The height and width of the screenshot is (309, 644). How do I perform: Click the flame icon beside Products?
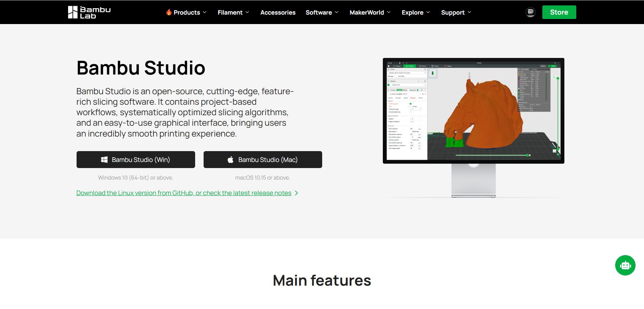click(x=169, y=12)
